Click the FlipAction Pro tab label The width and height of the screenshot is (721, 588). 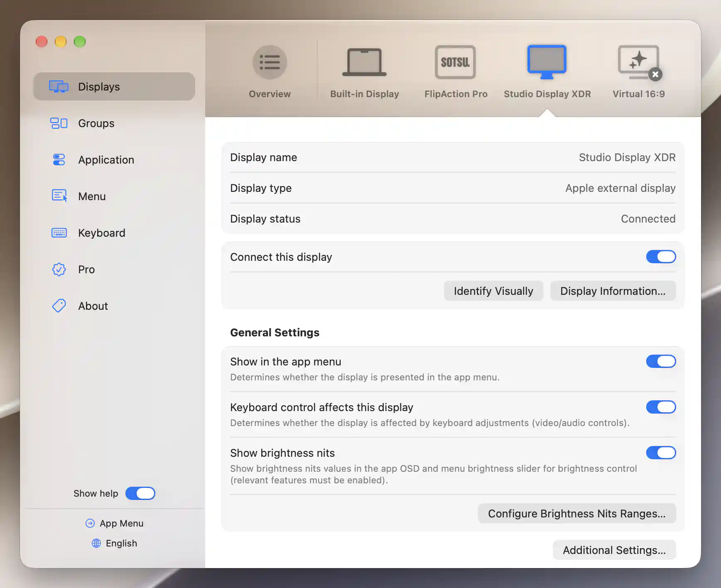456,94
